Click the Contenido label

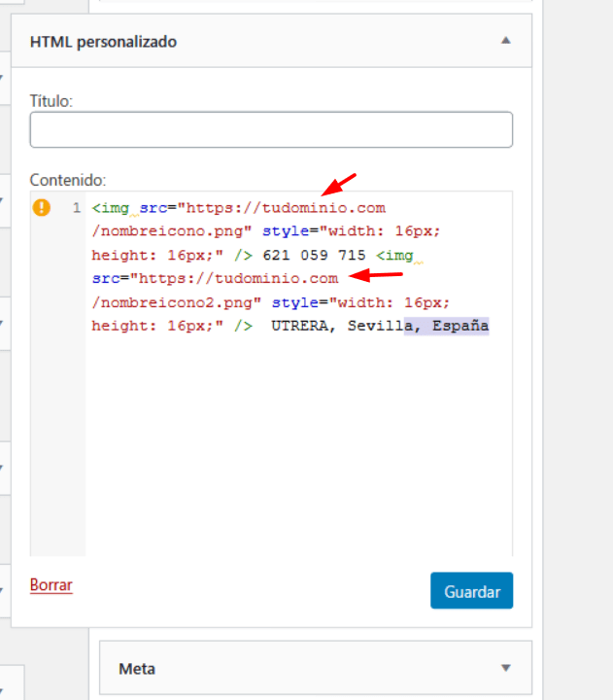(x=68, y=180)
